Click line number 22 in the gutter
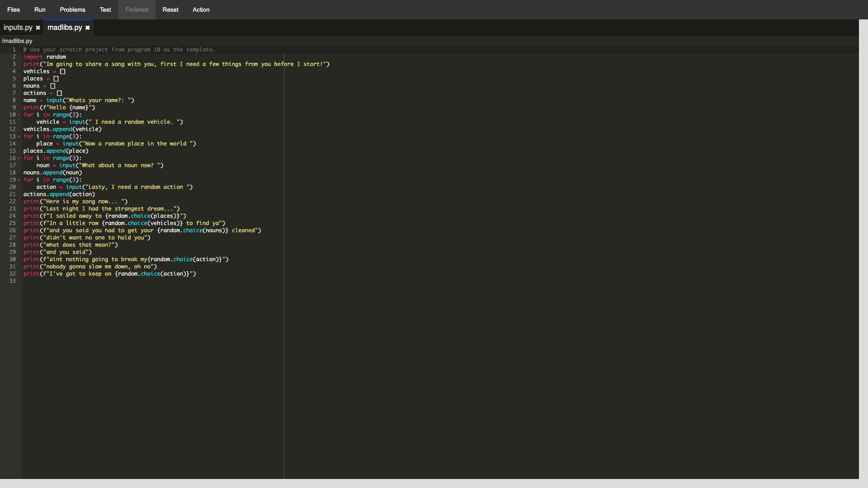Viewport: 868px width, 488px height. 13,202
